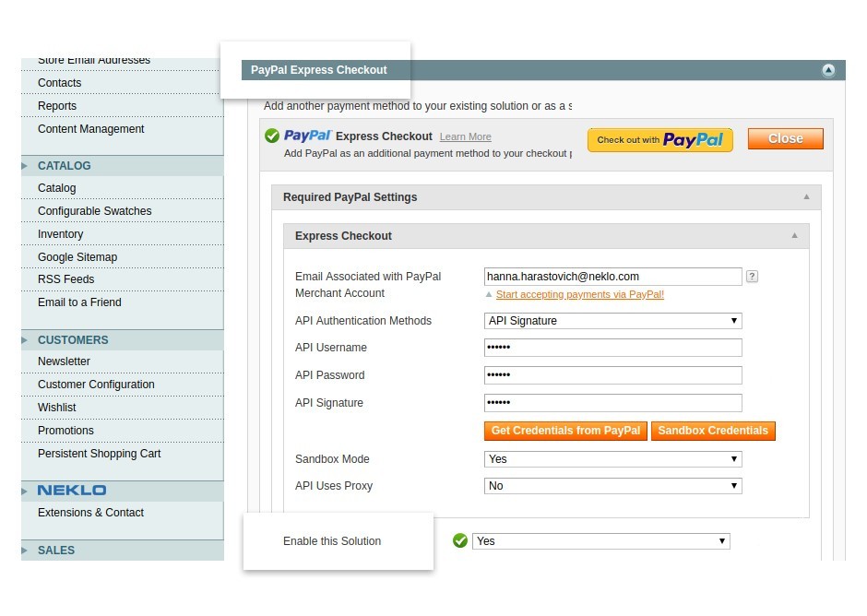
Task: Click the Sandbox Credentials button
Action: 713,431
